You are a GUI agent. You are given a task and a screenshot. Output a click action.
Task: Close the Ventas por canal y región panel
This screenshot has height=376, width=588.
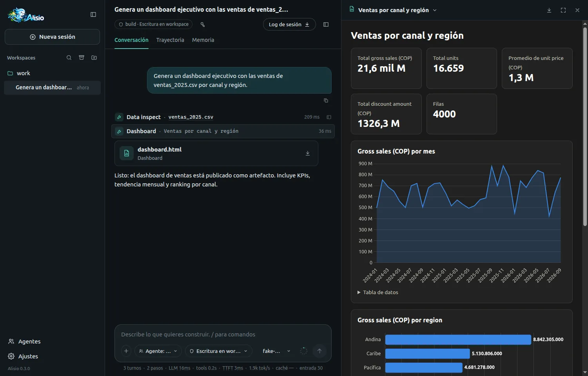click(577, 10)
